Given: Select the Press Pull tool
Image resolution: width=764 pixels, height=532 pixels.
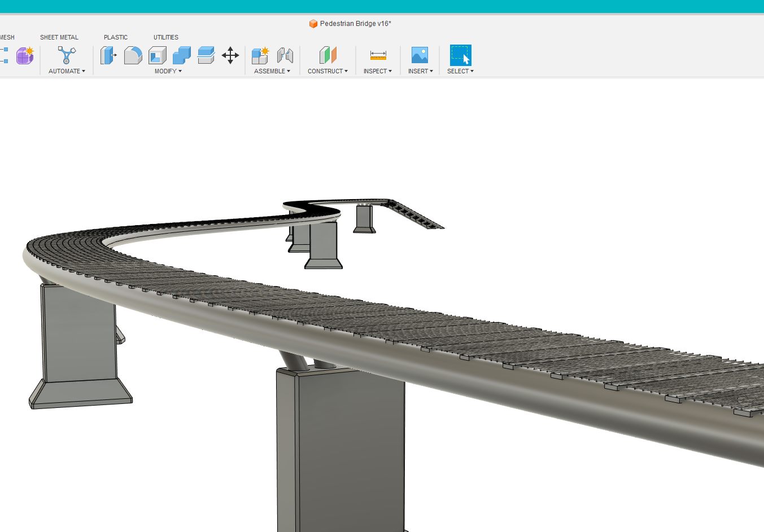Looking at the screenshot, I should 108,55.
